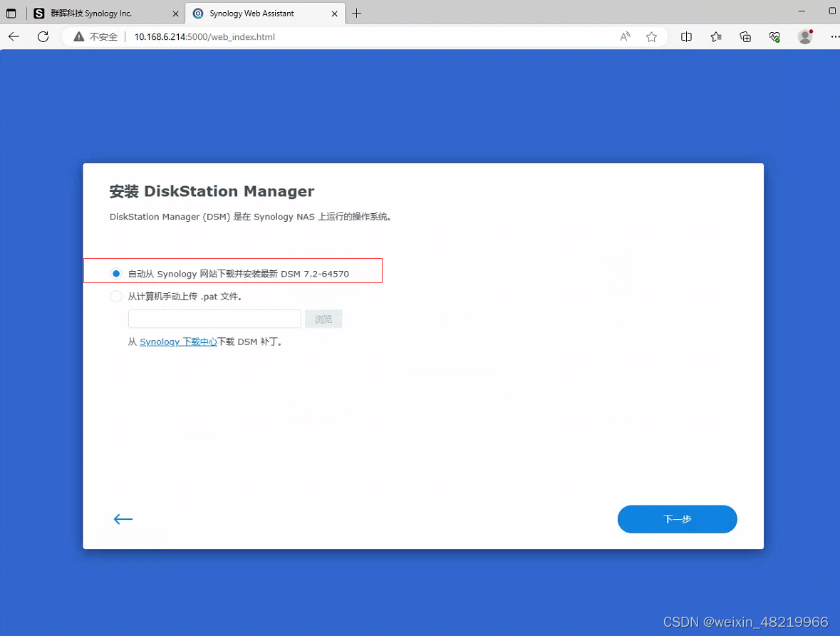
Task: Open a new browser tab
Action: (357, 14)
